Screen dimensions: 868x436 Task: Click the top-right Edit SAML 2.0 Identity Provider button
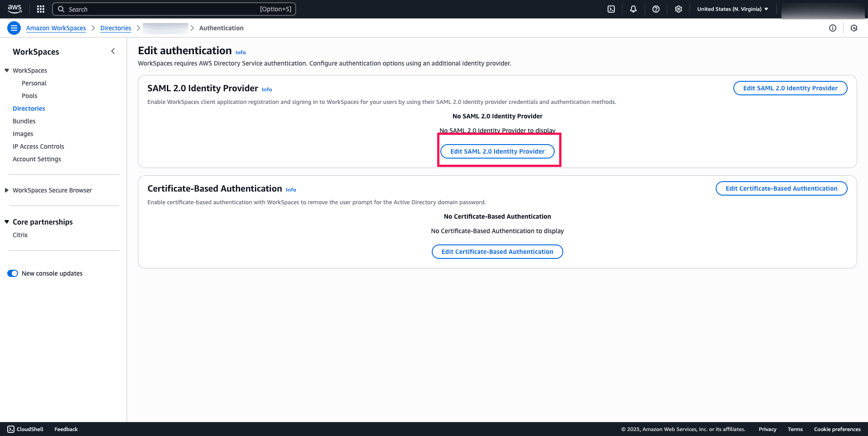790,88
